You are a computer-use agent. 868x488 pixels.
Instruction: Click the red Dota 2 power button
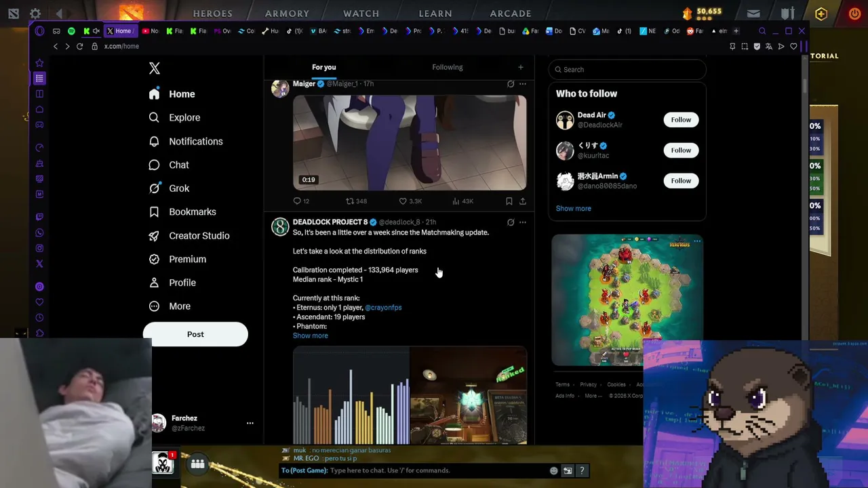(855, 13)
